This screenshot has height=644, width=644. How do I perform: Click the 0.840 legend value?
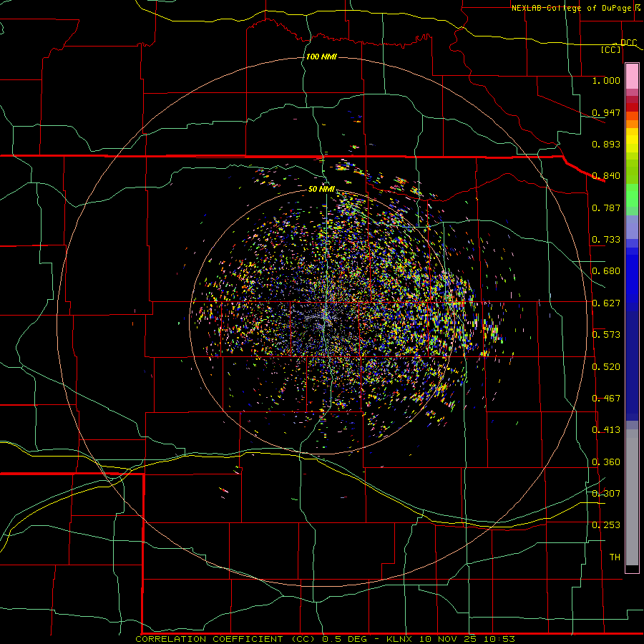pyautogui.click(x=606, y=175)
